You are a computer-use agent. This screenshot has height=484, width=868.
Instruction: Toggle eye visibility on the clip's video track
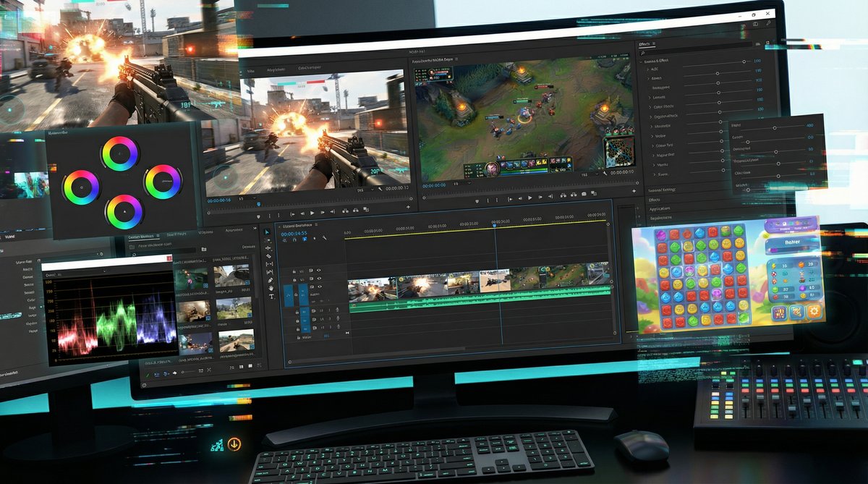coord(320,286)
